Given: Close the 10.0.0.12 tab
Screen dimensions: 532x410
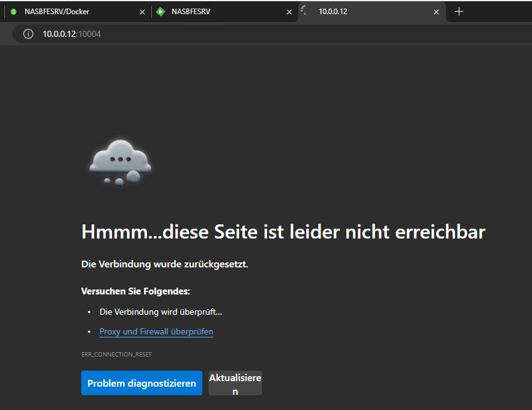Looking at the screenshot, I should click(436, 12).
